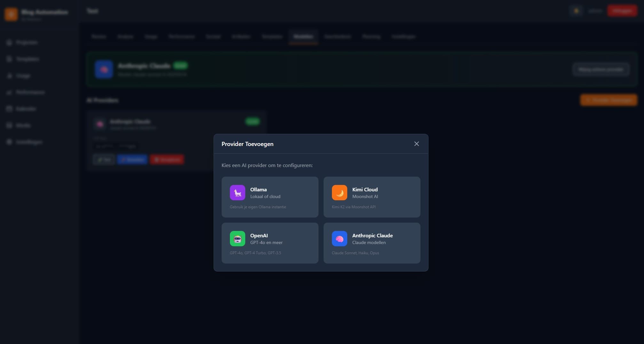Viewport: 644px width, 344px height.
Task: Click the 'Provider Toevoegen' dialog title
Action: pos(247,144)
